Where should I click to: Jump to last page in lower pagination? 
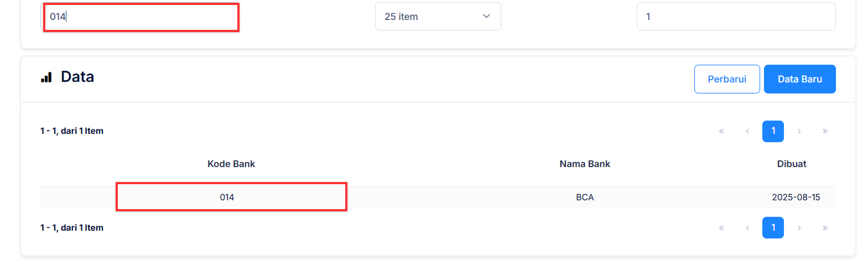coord(825,227)
